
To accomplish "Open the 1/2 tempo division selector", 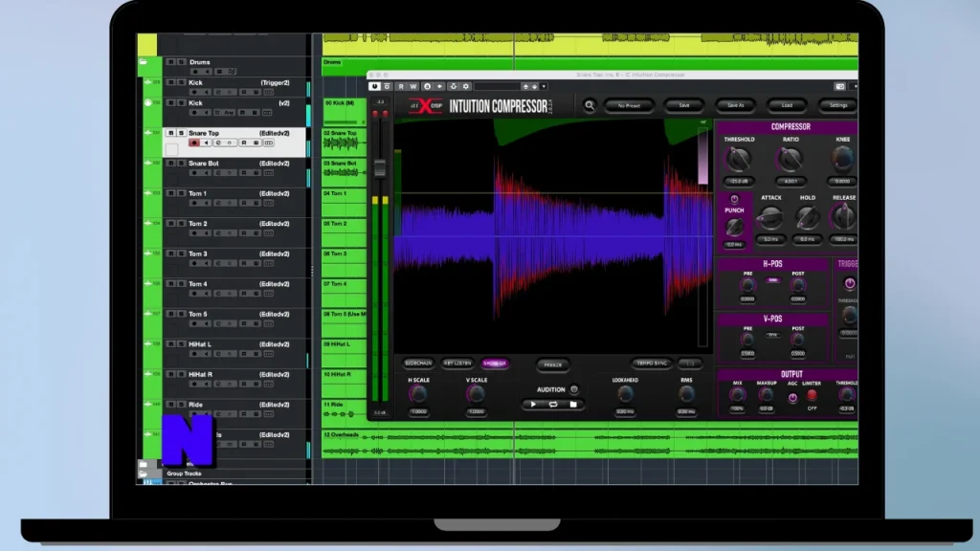I will point(690,363).
